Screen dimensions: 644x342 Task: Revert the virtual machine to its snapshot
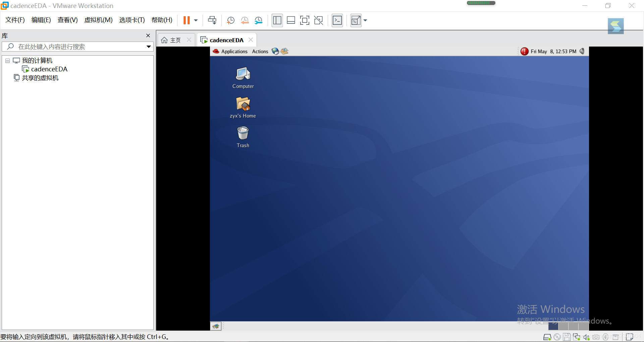[245, 20]
